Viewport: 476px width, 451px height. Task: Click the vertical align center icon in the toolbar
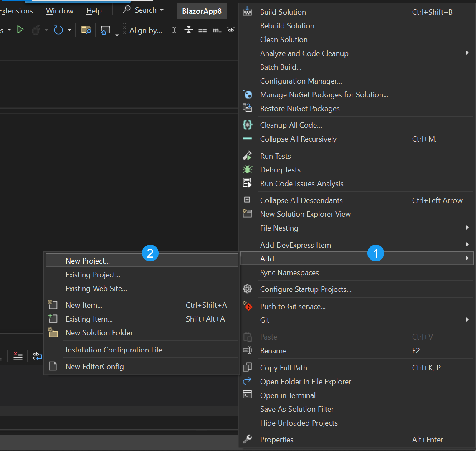click(188, 30)
